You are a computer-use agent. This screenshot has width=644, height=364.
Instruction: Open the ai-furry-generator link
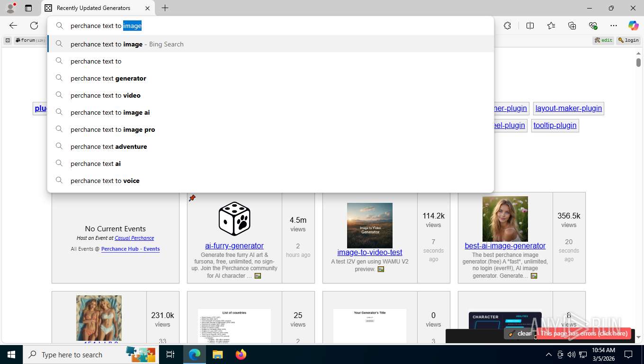coord(234,246)
